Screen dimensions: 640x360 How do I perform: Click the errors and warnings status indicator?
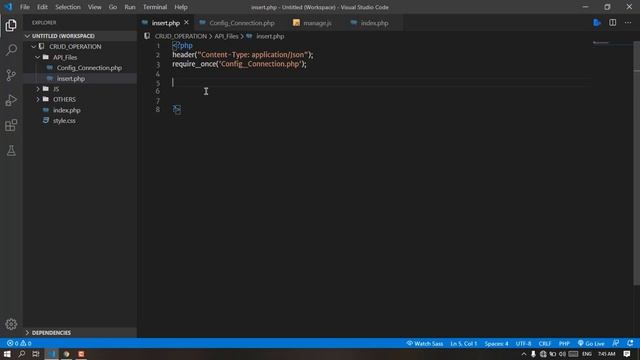point(19,343)
